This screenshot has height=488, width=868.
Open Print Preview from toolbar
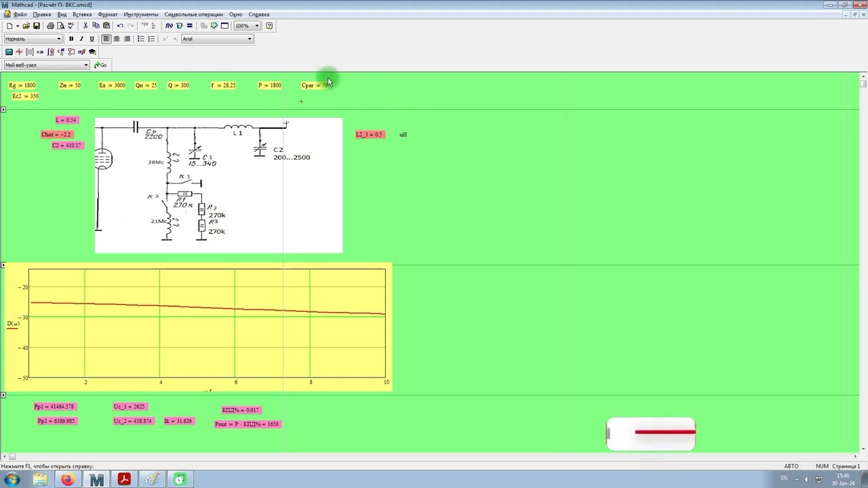60,26
